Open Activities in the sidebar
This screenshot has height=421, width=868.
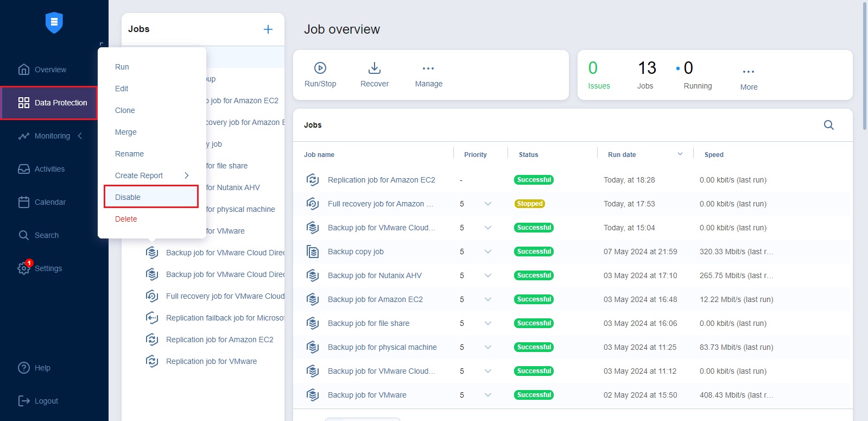pyautogui.click(x=49, y=169)
